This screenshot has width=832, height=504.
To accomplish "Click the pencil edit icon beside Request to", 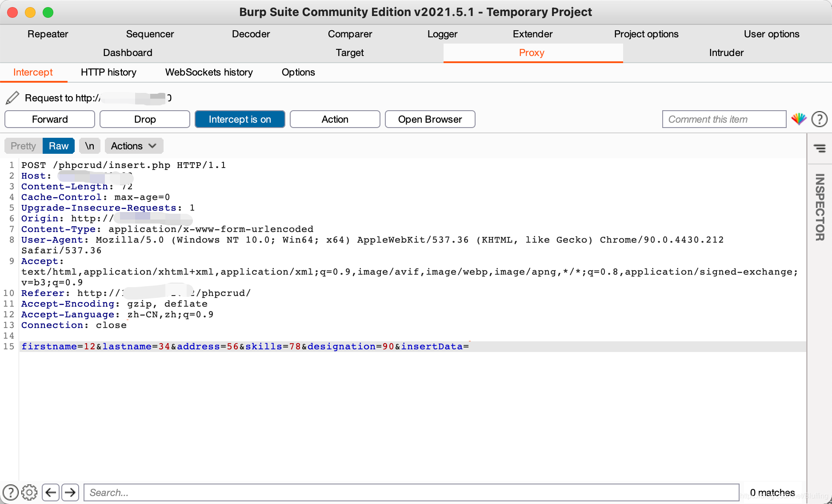I will [12, 98].
